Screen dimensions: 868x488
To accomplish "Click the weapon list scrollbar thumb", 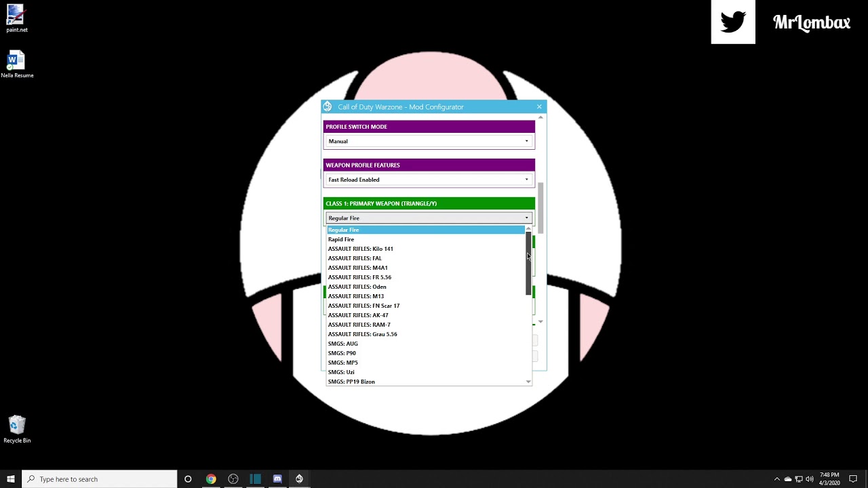I will coord(528,264).
